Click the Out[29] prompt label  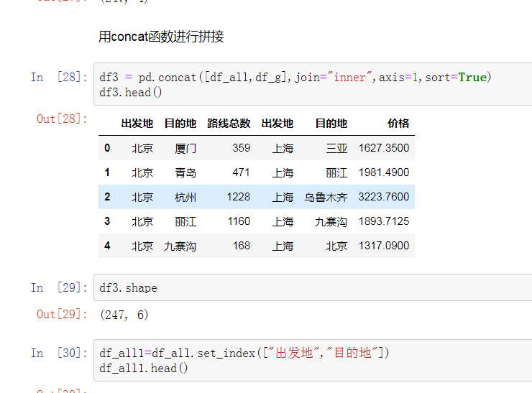tap(62, 314)
